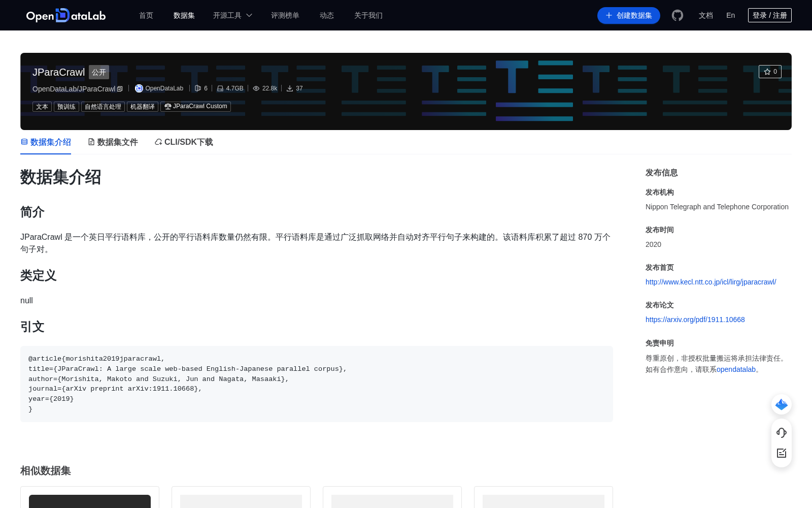This screenshot has height=508, width=812.
Task: Click the 22.8k views eye icon
Action: [x=256, y=88]
